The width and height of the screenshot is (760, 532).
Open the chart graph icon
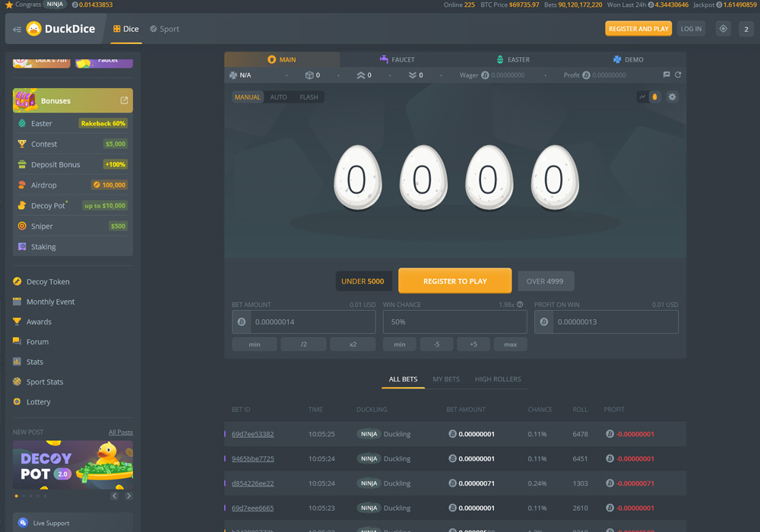pyautogui.click(x=642, y=97)
